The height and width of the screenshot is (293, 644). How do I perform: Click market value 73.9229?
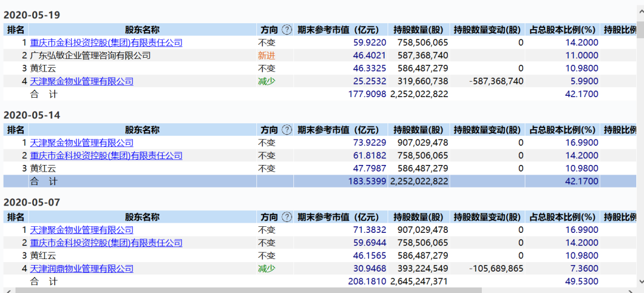pyautogui.click(x=370, y=143)
